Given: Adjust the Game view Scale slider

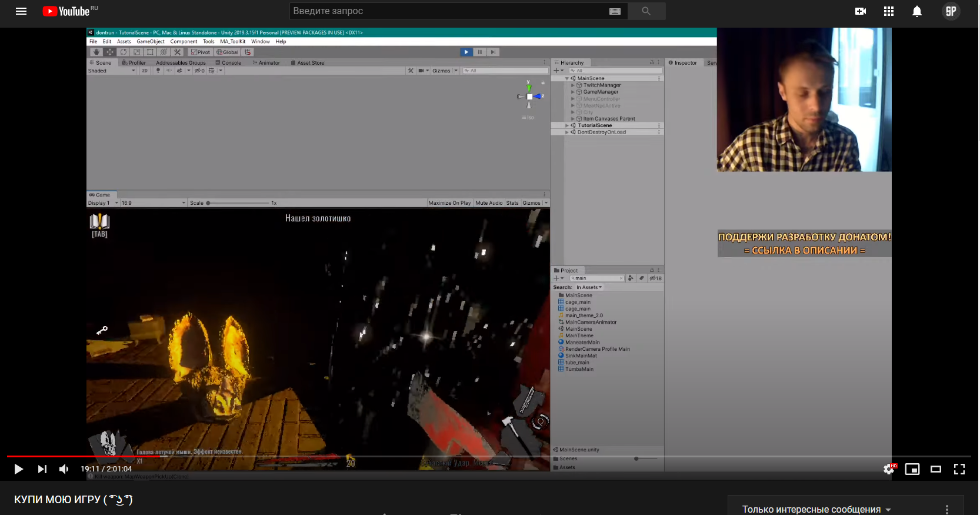Looking at the screenshot, I should [238, 203].
